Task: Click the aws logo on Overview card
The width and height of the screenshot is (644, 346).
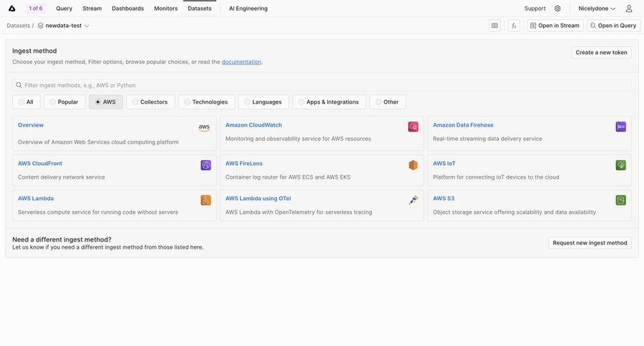Action: point(204,127)
